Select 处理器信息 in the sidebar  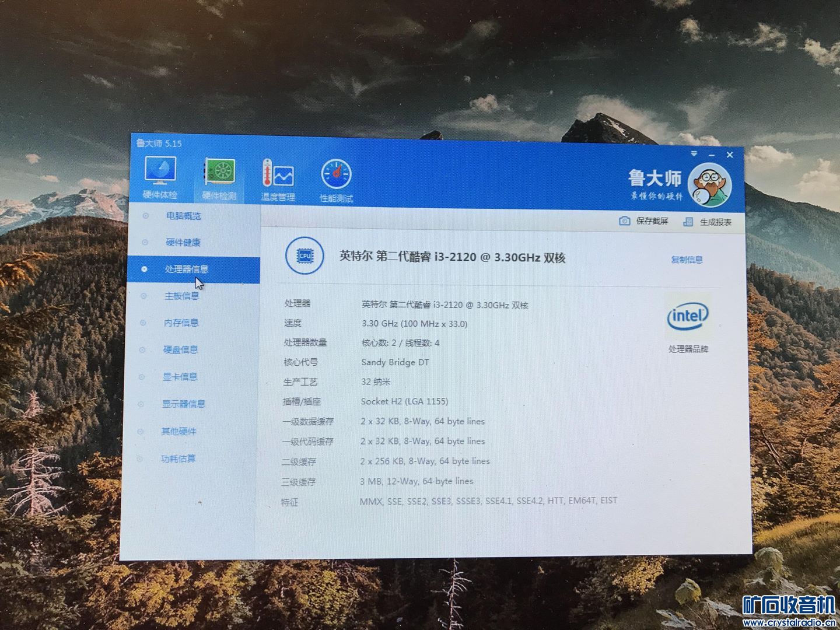coord(194,269)
